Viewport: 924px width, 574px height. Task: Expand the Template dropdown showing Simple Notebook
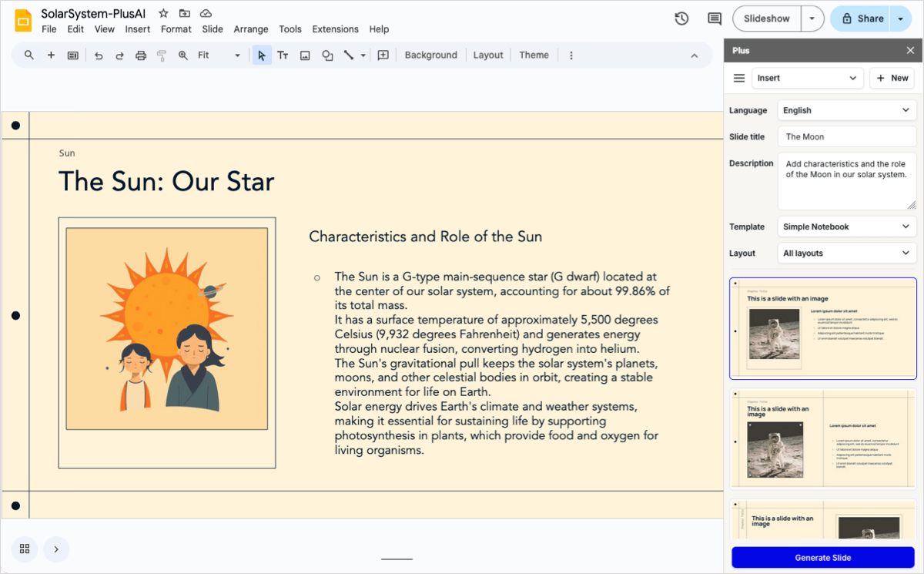[x=846, y=227]
